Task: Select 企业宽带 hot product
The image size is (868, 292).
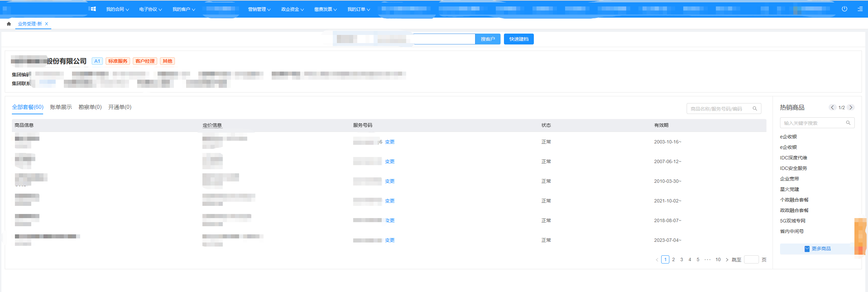Action: tap(790, 179)
